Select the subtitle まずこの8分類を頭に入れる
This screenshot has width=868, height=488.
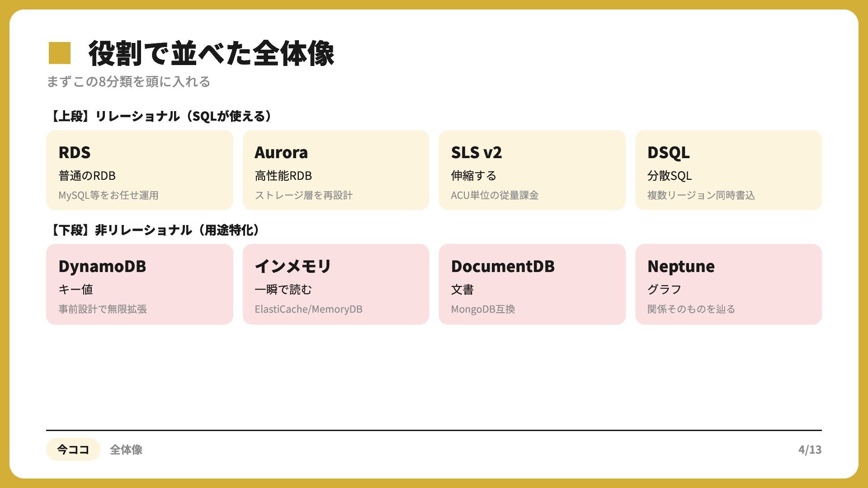click(128, 82)
